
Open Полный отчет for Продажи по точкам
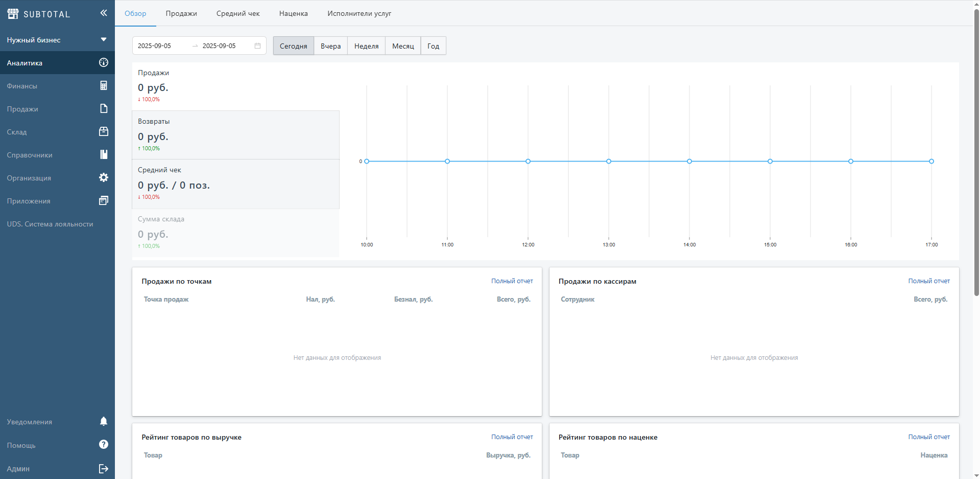pos(512,281)
